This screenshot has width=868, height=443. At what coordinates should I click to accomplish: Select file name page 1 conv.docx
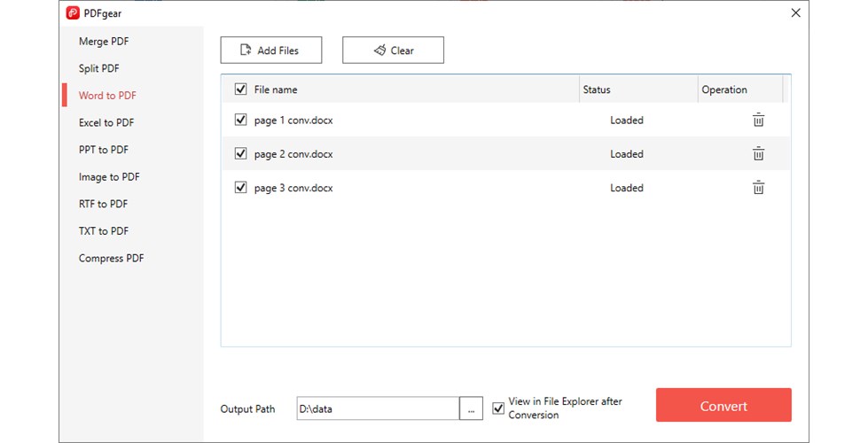pyautogui.click(x=293, y=120)
